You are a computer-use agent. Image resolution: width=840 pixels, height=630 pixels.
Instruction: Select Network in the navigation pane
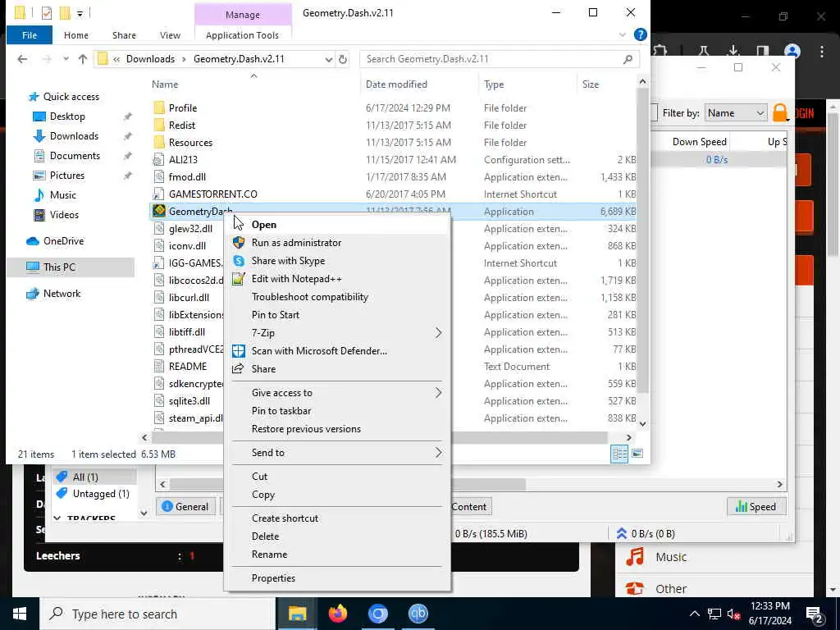[62, 294]
